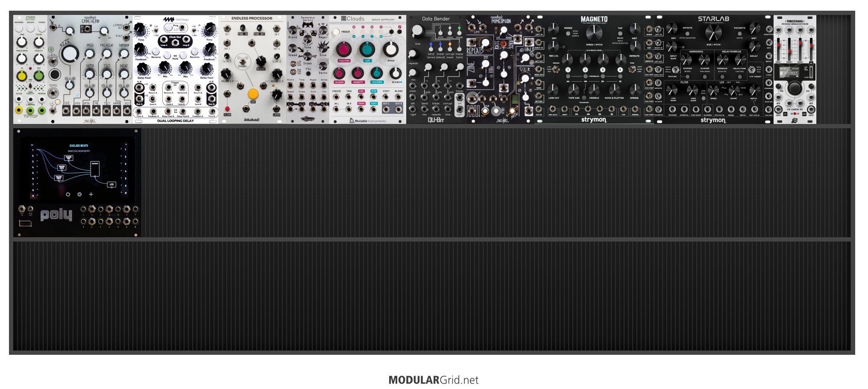Flip the HEADS toggle switch on Magneto
The image size is (868, 389).
(x=556, y=69)
